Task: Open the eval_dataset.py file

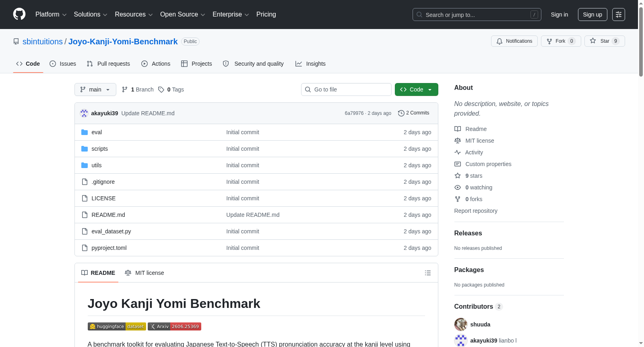Action: coord(111,231)
